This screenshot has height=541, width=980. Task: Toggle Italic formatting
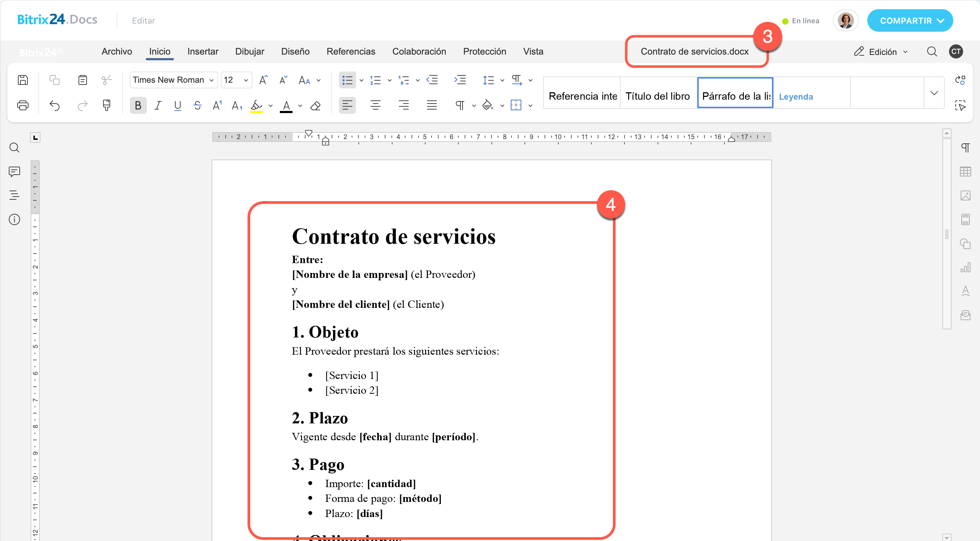pyautogui.click(x=158, y=105)
